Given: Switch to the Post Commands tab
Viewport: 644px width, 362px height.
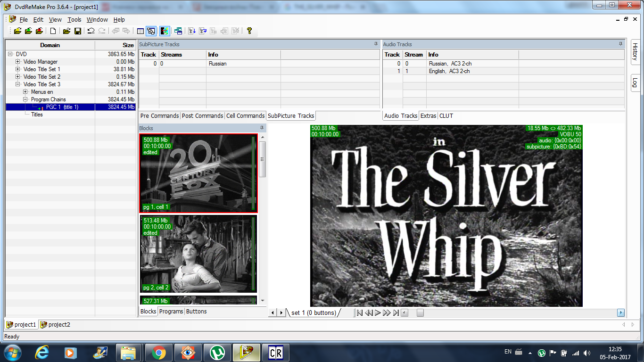Looking at the screenshot, I should [202, 115].
